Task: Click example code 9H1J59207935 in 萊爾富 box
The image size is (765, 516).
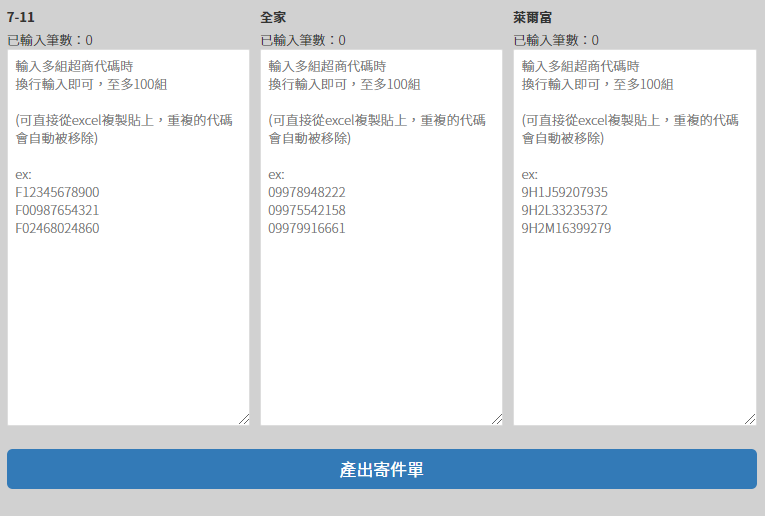Action: pos(565,192)
